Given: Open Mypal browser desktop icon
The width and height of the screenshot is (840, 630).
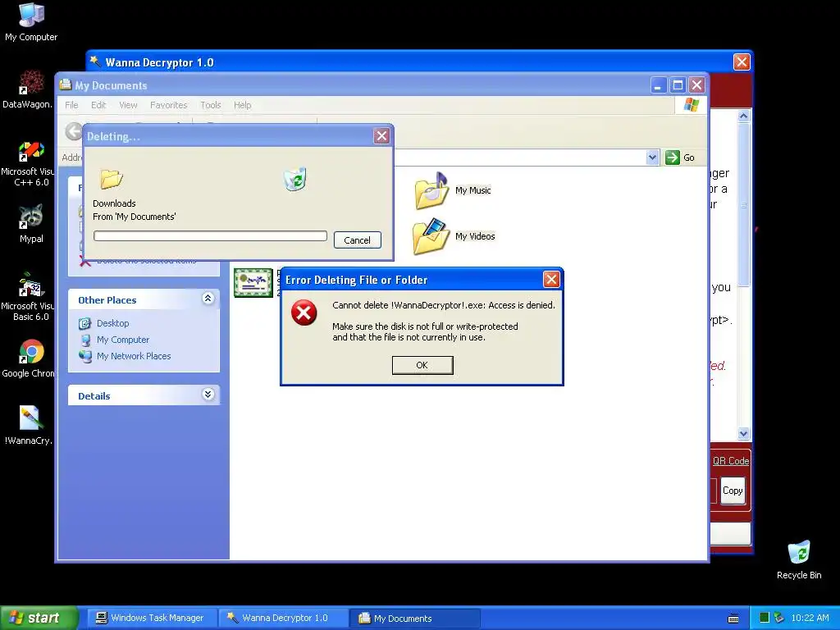Looking at the screenshot, I should (31, 223).
